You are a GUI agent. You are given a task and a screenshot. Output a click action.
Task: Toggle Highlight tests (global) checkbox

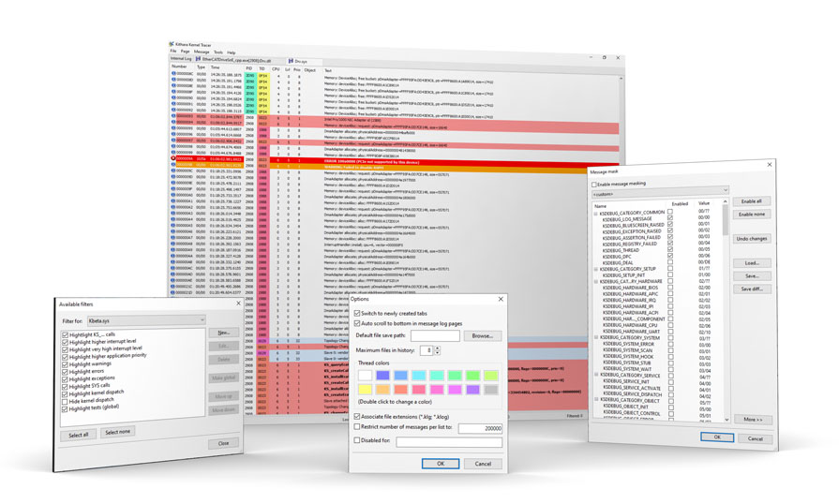[65, 409]
